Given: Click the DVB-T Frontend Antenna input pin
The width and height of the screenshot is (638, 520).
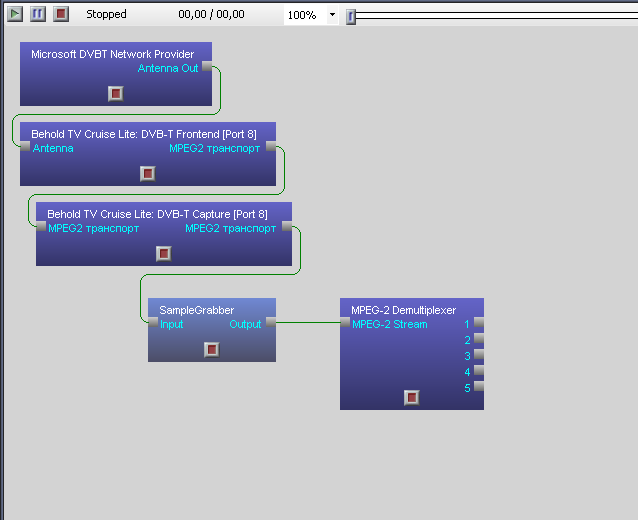Looking at the screenshot, I should click(x=26, y=147).
